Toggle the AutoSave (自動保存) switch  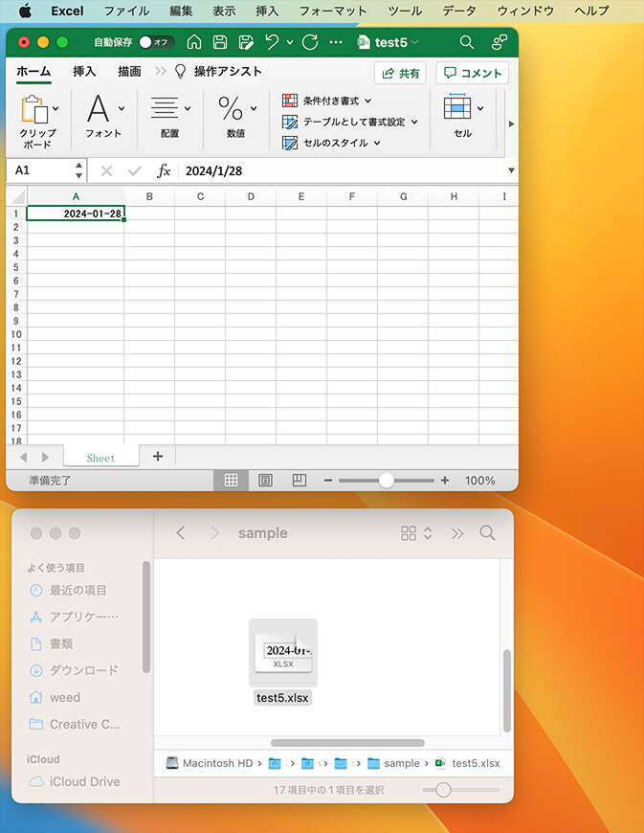[x=156, y=42]
